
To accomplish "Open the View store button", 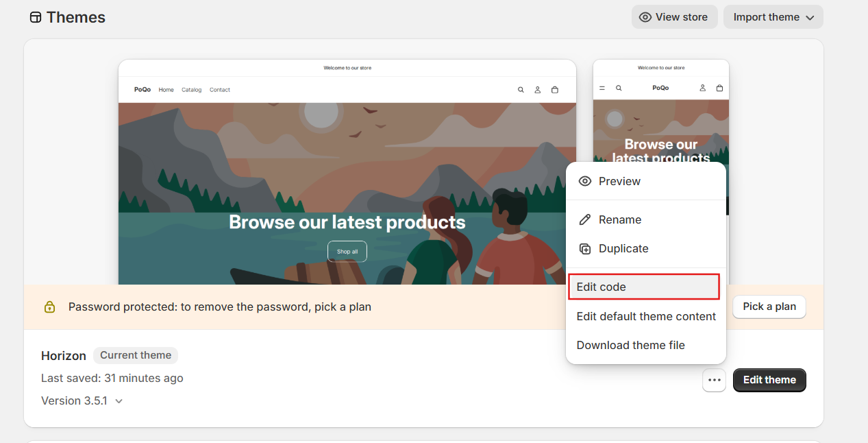I will tap(674, 17).
